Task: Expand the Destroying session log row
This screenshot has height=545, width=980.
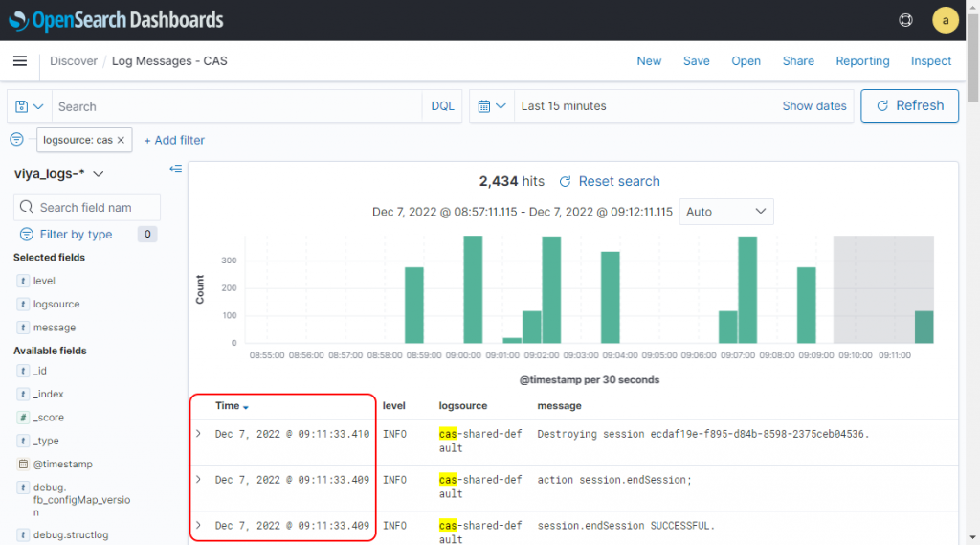Action: [199, 434]
